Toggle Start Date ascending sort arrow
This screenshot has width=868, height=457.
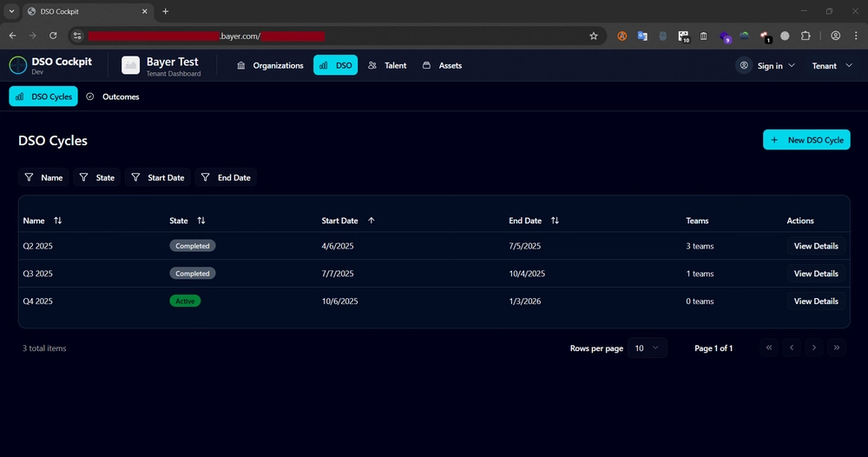pos(372,221)
